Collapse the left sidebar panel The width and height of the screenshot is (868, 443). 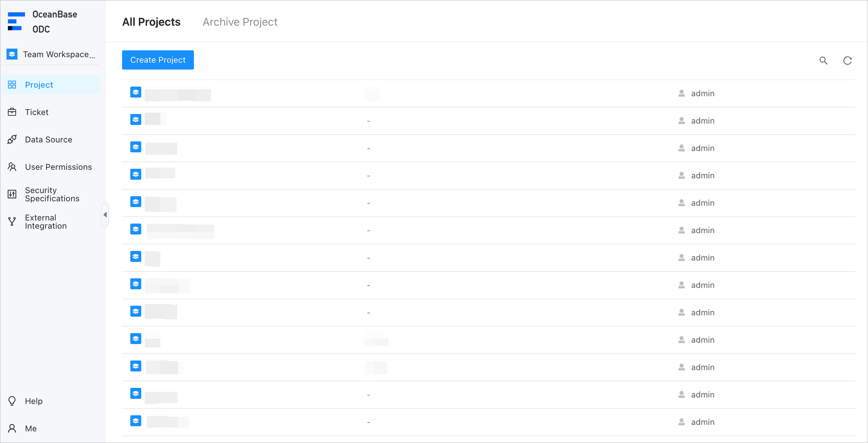pos(105,215)
